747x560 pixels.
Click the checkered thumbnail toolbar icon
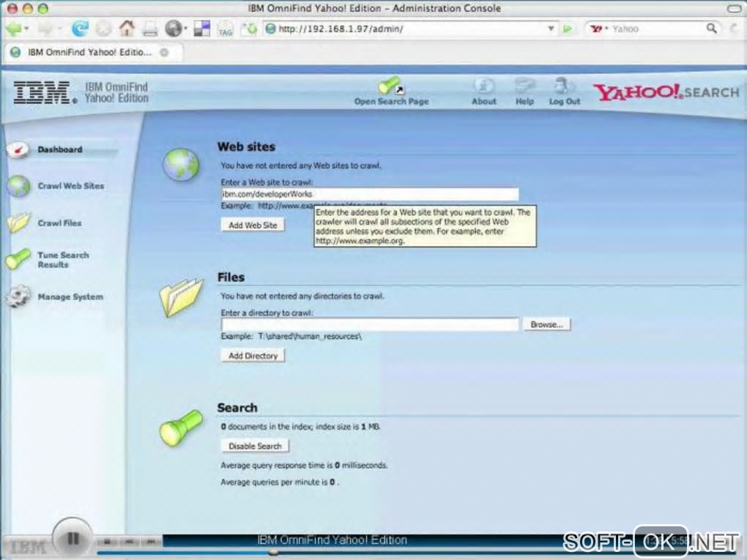(201, 29)
